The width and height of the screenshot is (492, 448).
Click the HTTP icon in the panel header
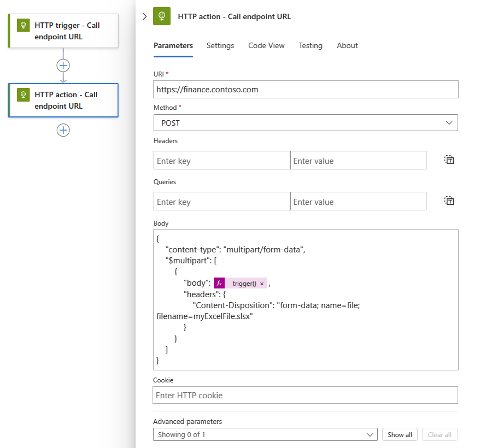pyautogui.click(x=162, y=16)
